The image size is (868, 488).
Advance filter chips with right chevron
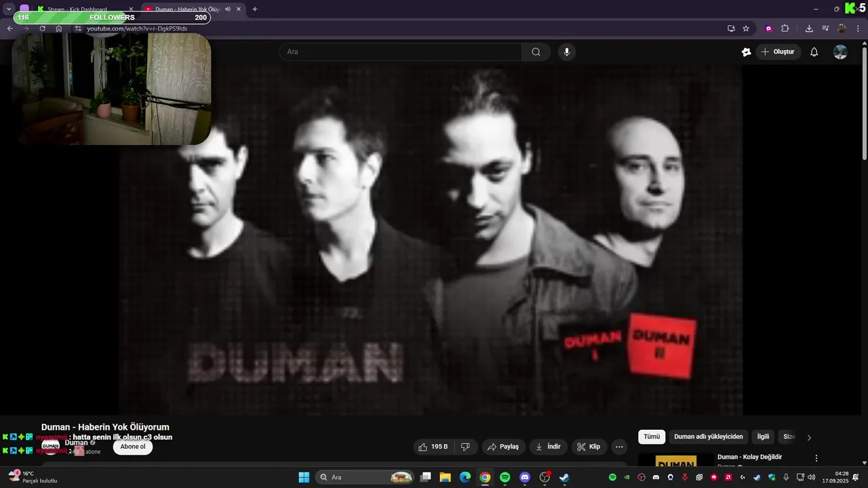[808, 437]
